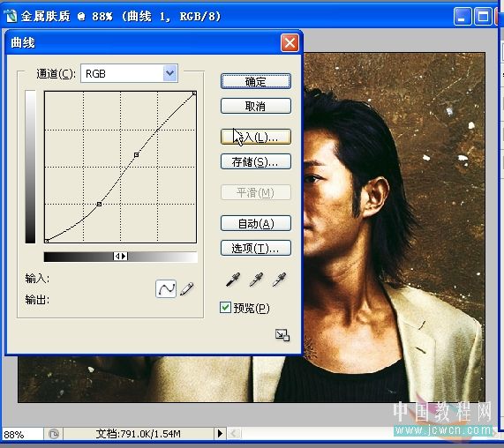Screen dimensions: 504x448
Task: Select the gray point eyedropper
Action: 256,280
